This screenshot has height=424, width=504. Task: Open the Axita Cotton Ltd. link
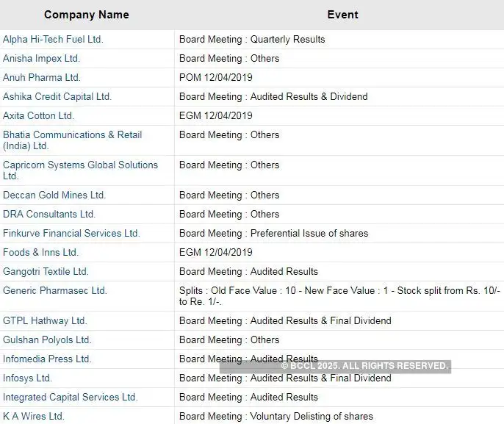(x=38, y=115)
